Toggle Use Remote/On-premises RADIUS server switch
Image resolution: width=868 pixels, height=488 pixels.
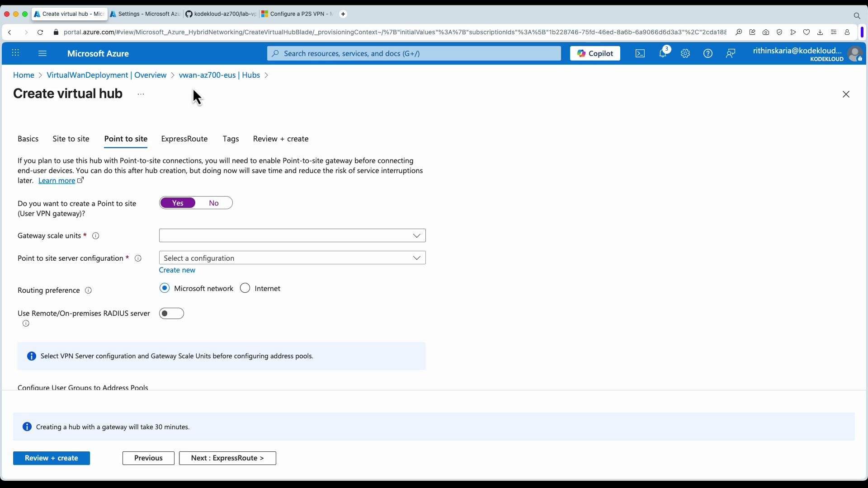point(171,314)
